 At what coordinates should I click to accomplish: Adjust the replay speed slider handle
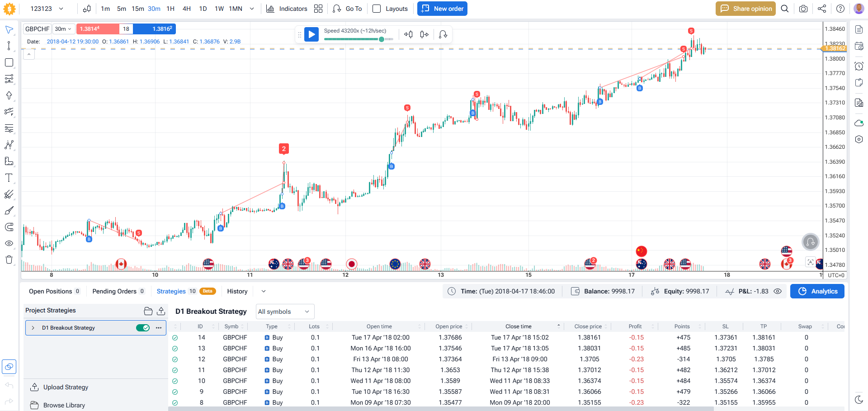[382, 39]
